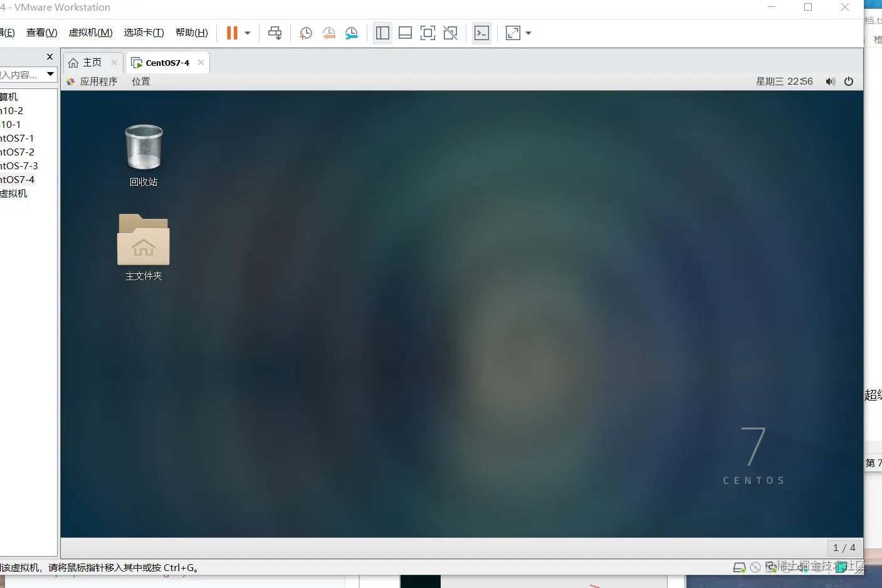Viewport: 882px width, 588px height.
Task: Select ntOS-7-3 in the library list
Action: pyautogui.click(x=19, y=165)
